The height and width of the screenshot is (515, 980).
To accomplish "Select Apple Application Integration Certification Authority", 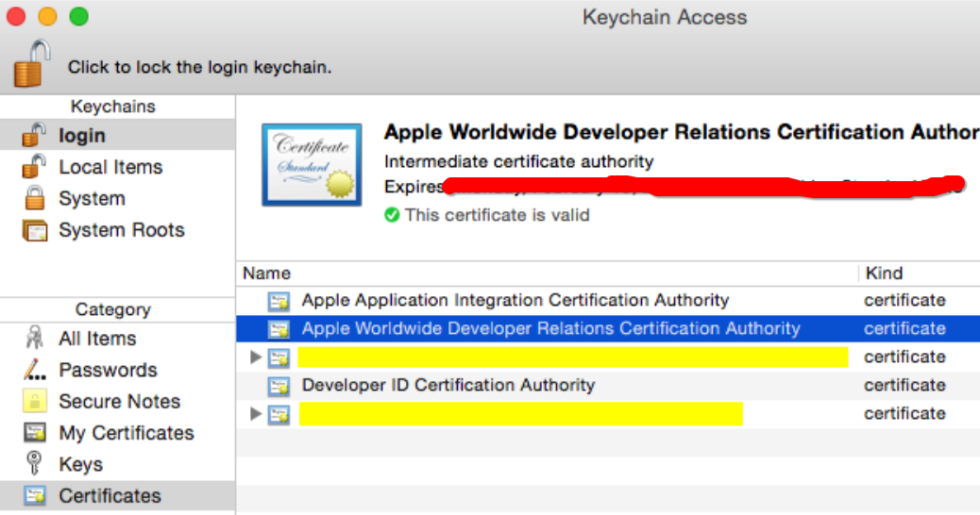I will coord(515,301).
